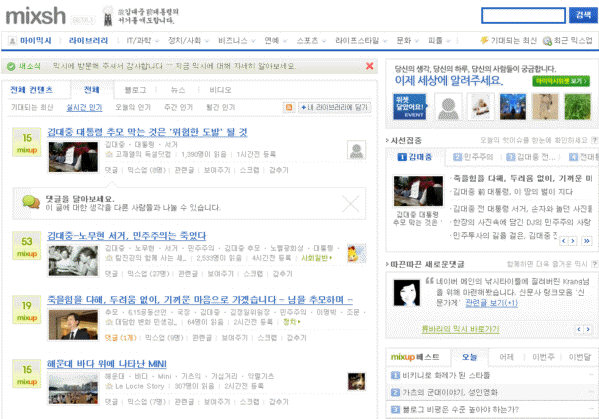Close the 댓글을 달아보세요 tip box

click(350, 204)
